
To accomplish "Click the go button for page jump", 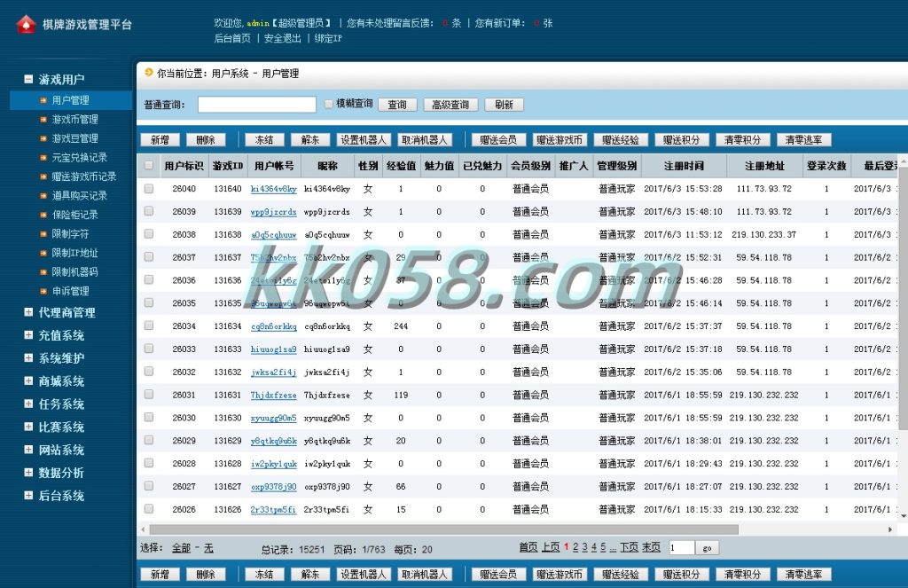I will pyautogui.click(x=707, y=548).
